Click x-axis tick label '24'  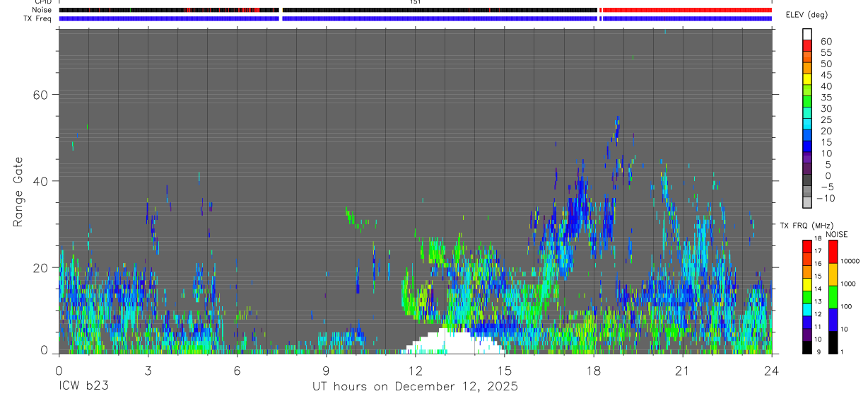[771, 371]
